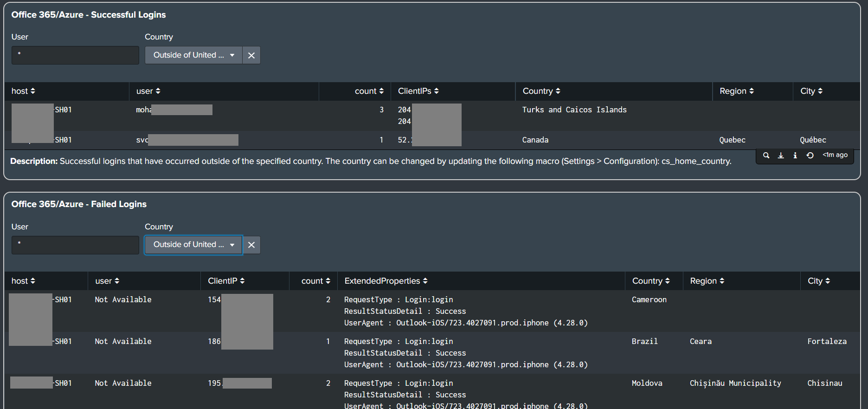Open Country dropdown in Failed Logins
This screenshot has width=868, height=409.
193,245
